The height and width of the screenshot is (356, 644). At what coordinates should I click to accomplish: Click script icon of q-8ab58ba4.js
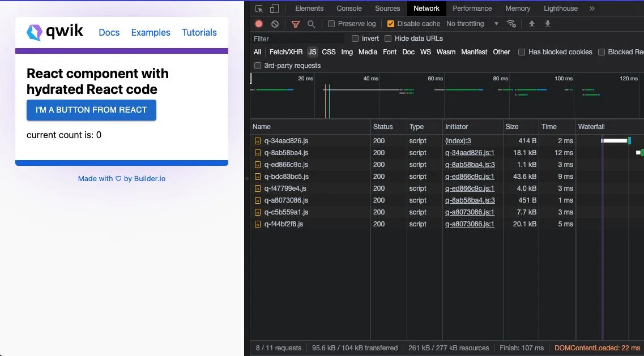click(258, 153)
